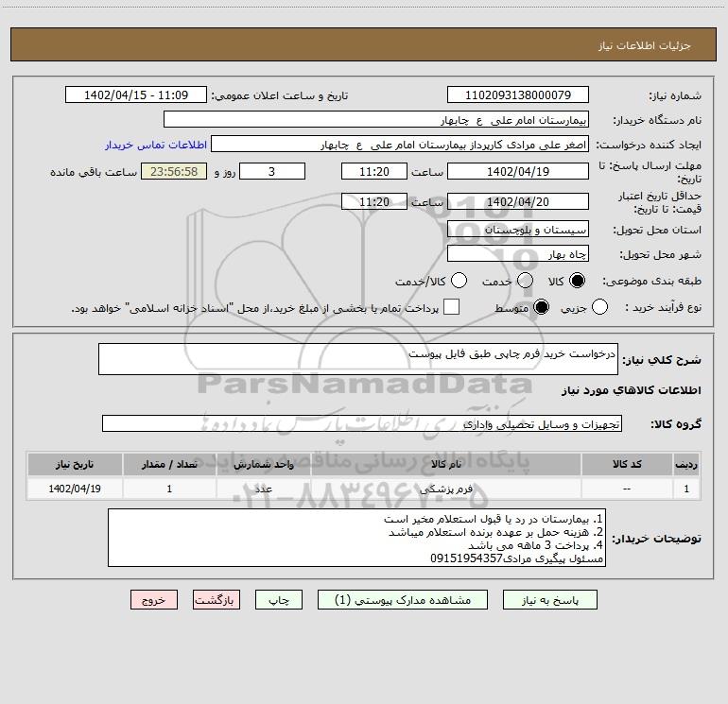Click the تعداد / مقدار column header

click(x=169, y=465)
